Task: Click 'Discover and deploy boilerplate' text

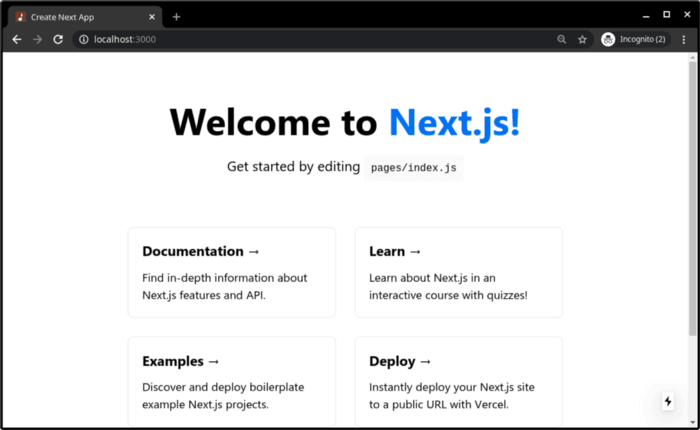Action: tap(223, 387)
